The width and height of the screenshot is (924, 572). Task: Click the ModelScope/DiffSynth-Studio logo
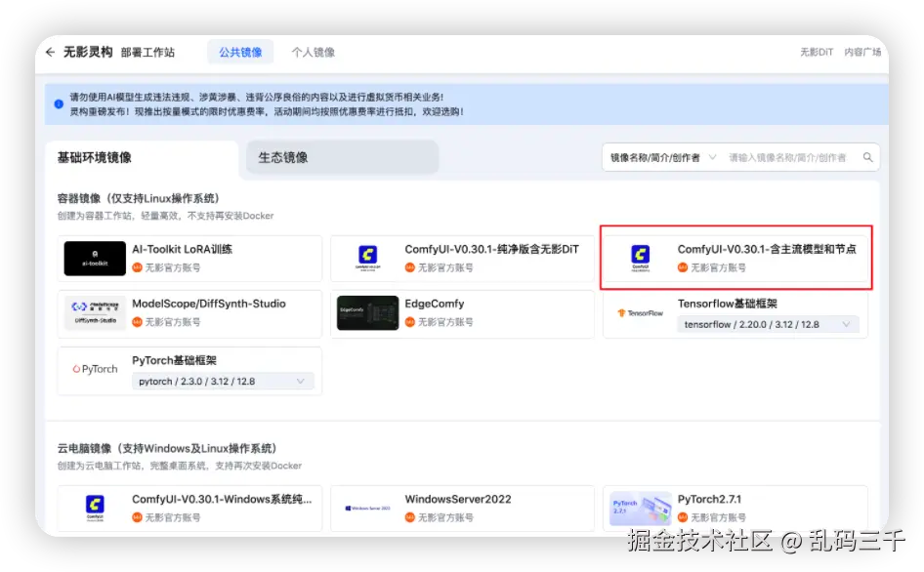point(95,312)
